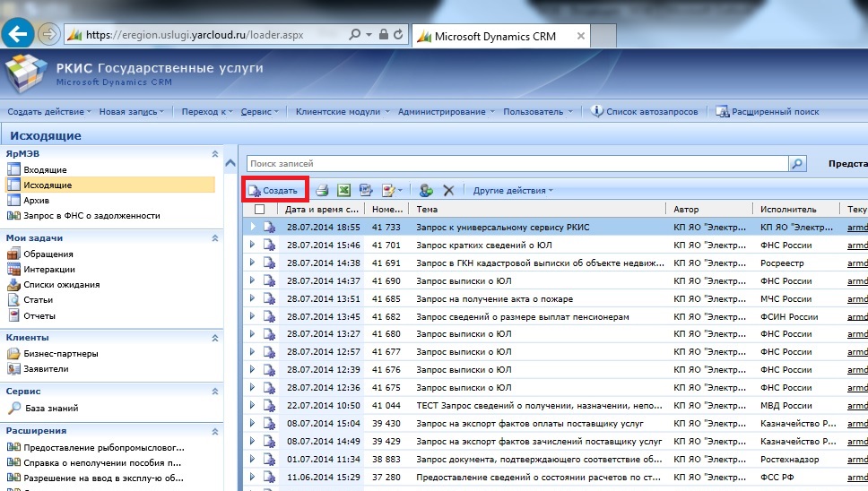This screenshot has width=868, height=491.
Task: Click the assign user icon in the toolbar
Action: coord(426,190)
